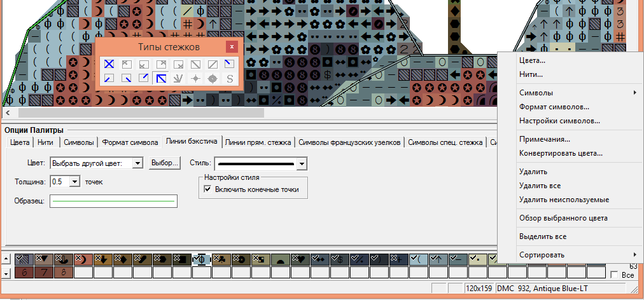Choose the half stitch backslash icon
Viewport: 644px width, 300px height.
click(195, 64)
